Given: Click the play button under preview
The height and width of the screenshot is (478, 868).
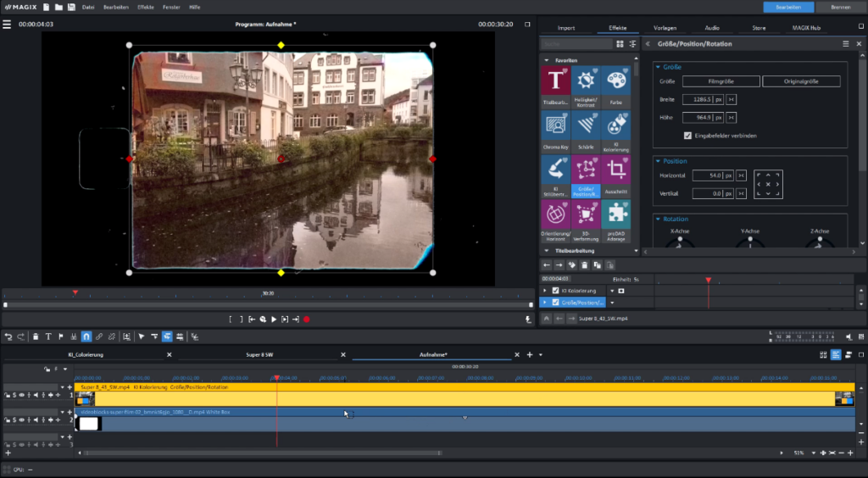Looking at the screenshot, I should (x=273, y=320).
